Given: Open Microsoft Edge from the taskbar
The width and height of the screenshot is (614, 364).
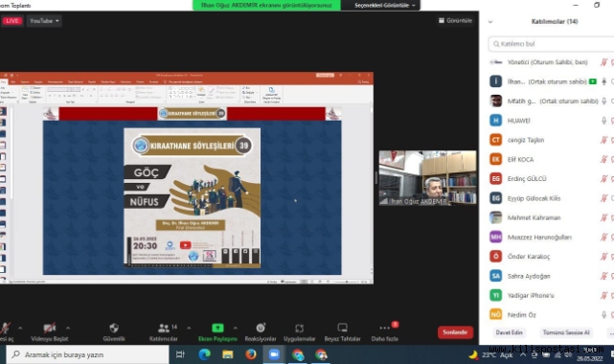Looking at the screenshot, I should pos(204,354).
